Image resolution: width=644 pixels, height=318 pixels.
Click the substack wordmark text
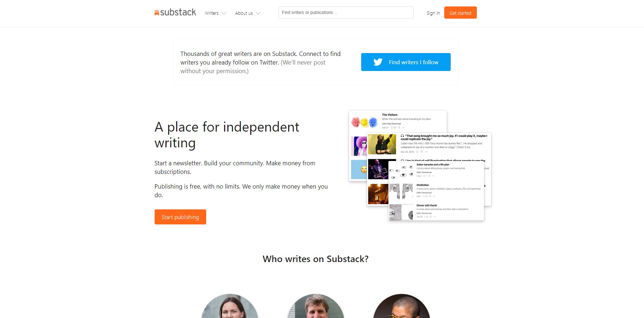coord(178,13)
